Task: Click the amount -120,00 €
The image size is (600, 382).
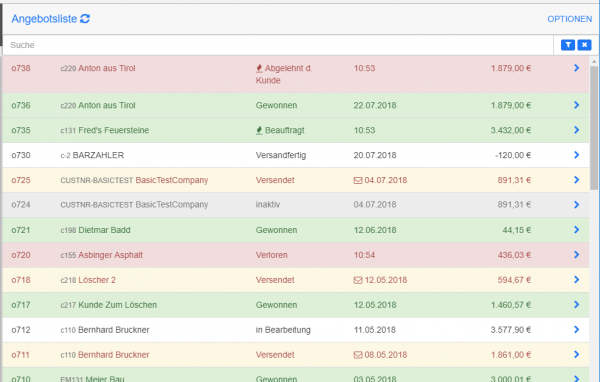Action: (513, 155)
